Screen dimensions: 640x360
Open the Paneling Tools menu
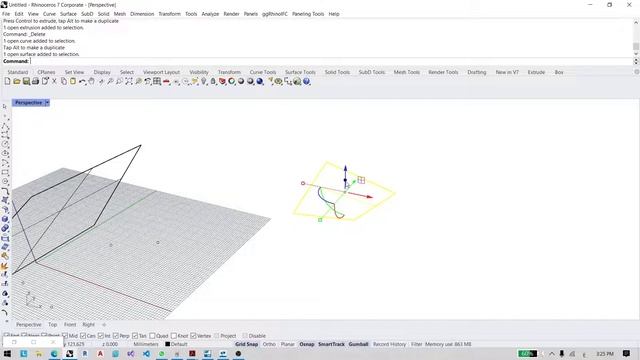click(308, 14)
